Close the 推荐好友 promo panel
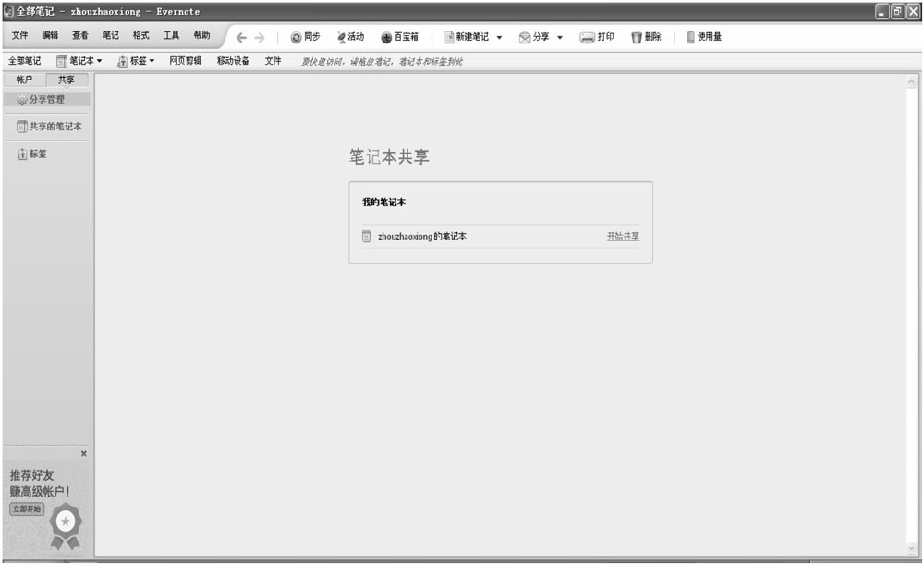924x565 pixels. point(84,453)
